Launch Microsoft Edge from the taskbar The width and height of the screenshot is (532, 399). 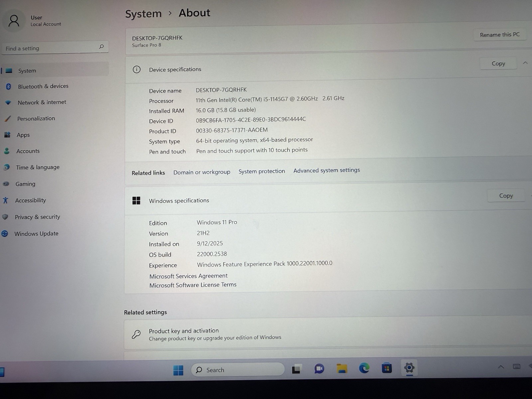point(364,368)
